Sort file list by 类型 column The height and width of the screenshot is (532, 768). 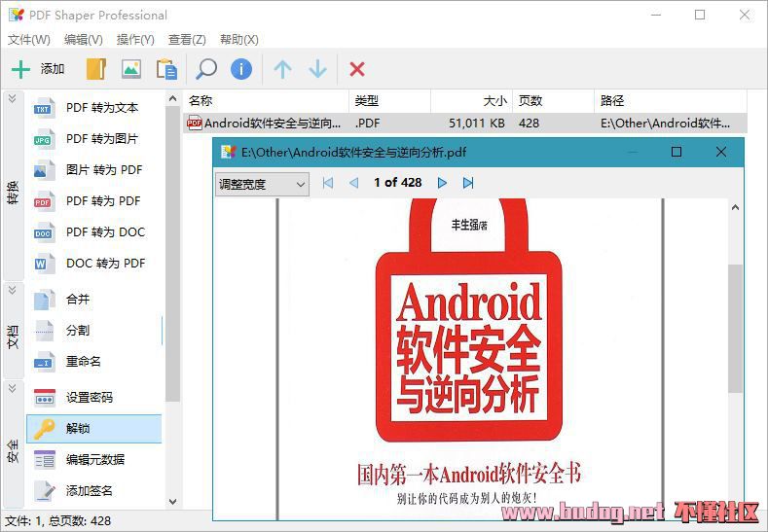(x=390, y=101)
